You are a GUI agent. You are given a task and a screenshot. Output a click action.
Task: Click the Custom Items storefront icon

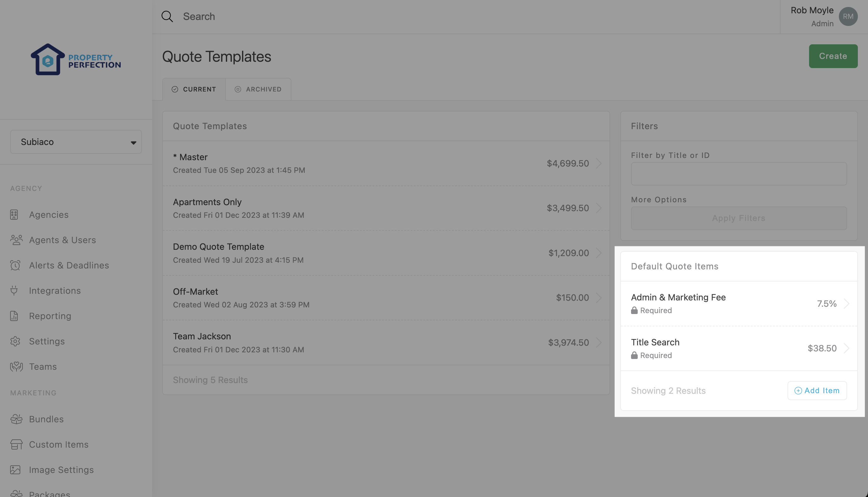16,444
